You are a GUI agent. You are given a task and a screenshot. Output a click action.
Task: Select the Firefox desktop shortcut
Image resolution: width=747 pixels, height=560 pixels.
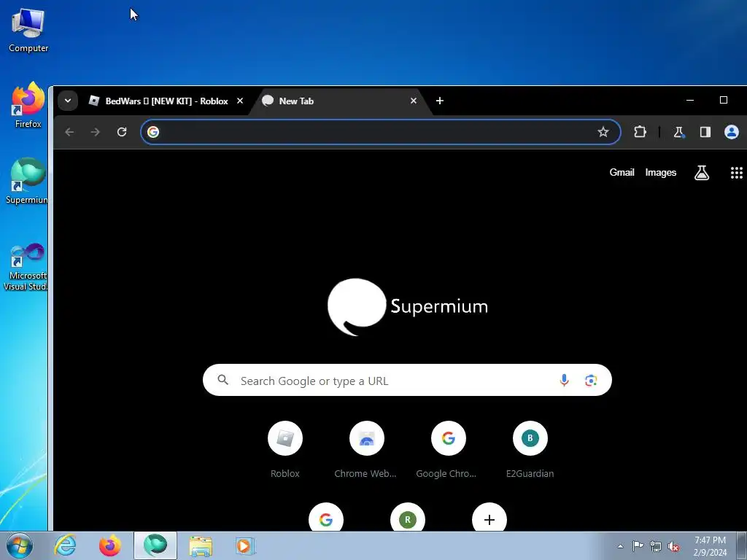point(28,105)
